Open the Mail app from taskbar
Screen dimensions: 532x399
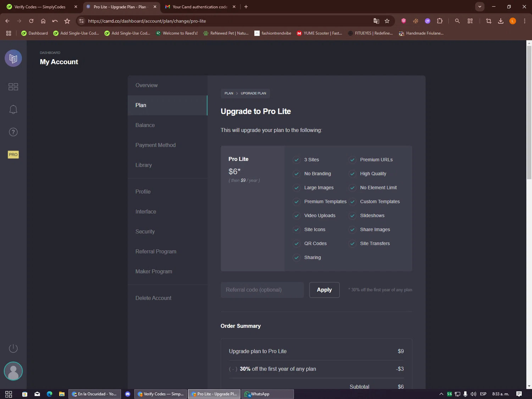click(x=37, y=394)
